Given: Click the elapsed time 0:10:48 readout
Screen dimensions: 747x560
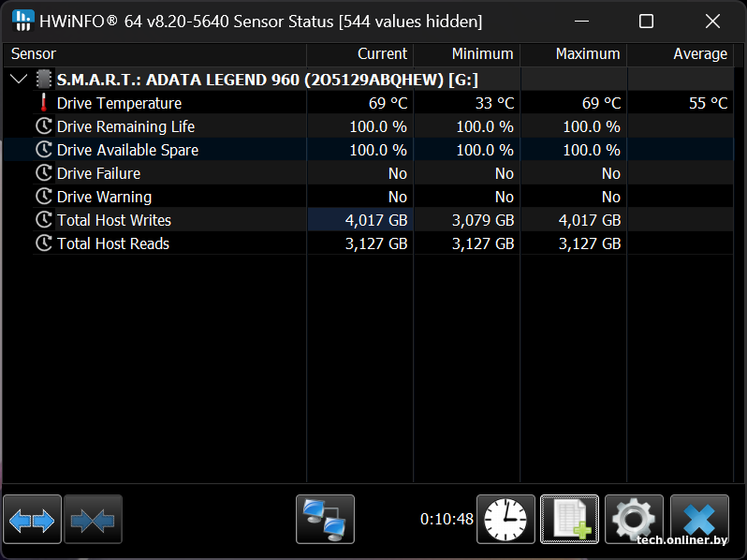Looking at the screenshot, I should tap(447, 519).
